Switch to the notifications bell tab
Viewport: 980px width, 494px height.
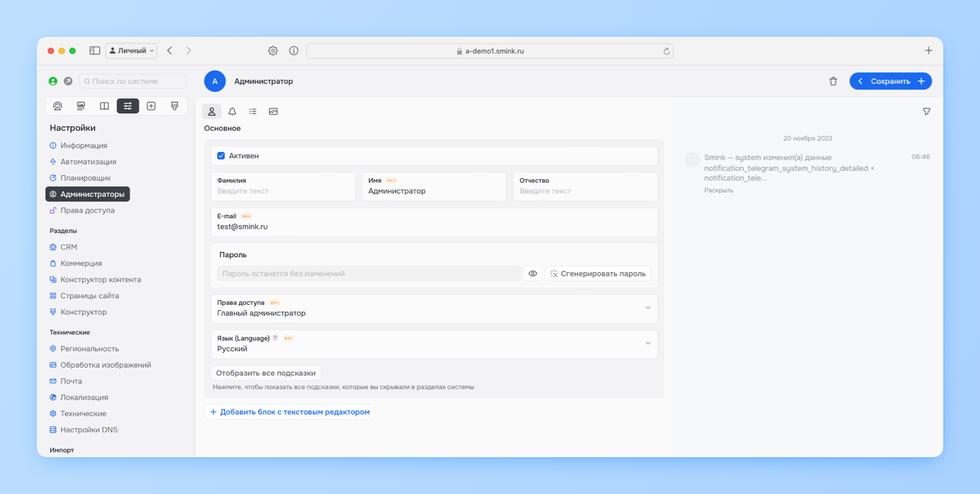point(232,112)
